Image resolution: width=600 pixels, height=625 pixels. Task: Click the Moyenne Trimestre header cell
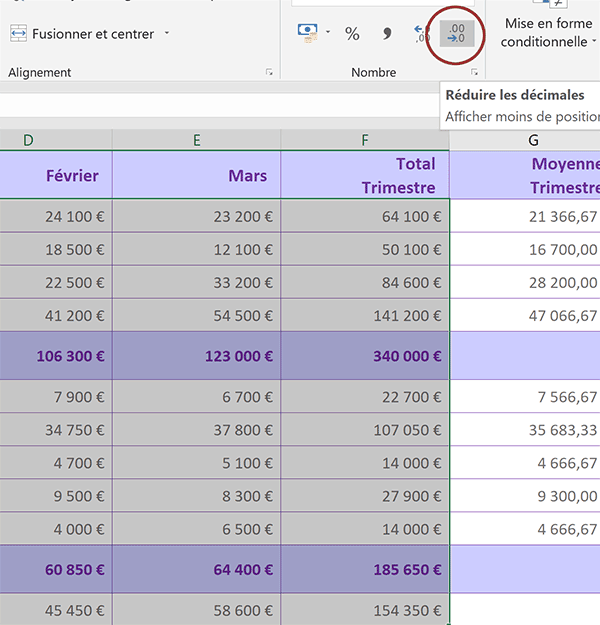(525, 175)
